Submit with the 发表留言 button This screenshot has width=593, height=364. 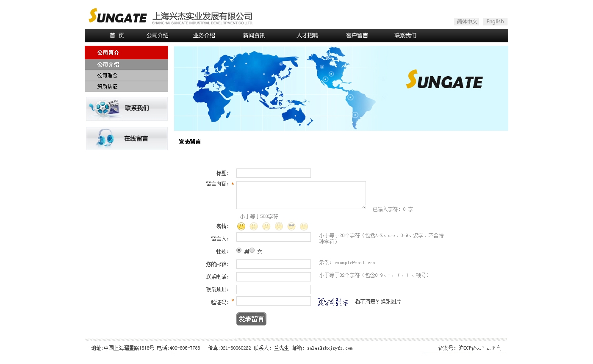coord(251,319)
